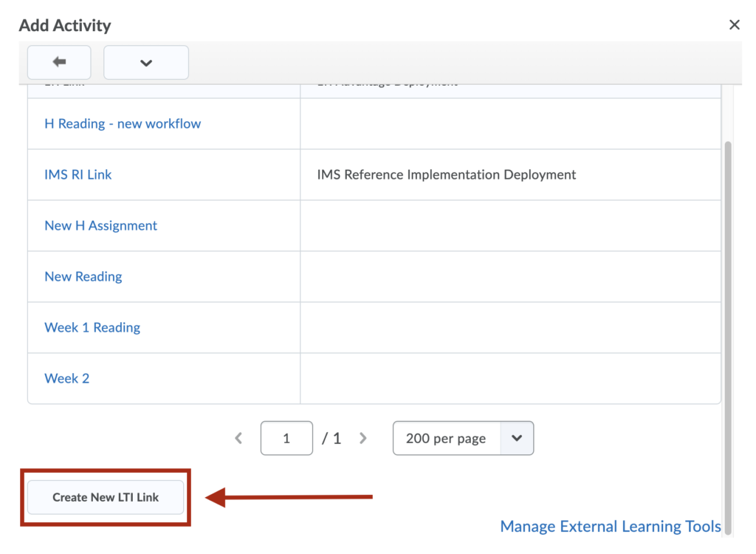Screen dimensions: 756x554
Task: Click the back arrow button
Action: pos(59,62)
